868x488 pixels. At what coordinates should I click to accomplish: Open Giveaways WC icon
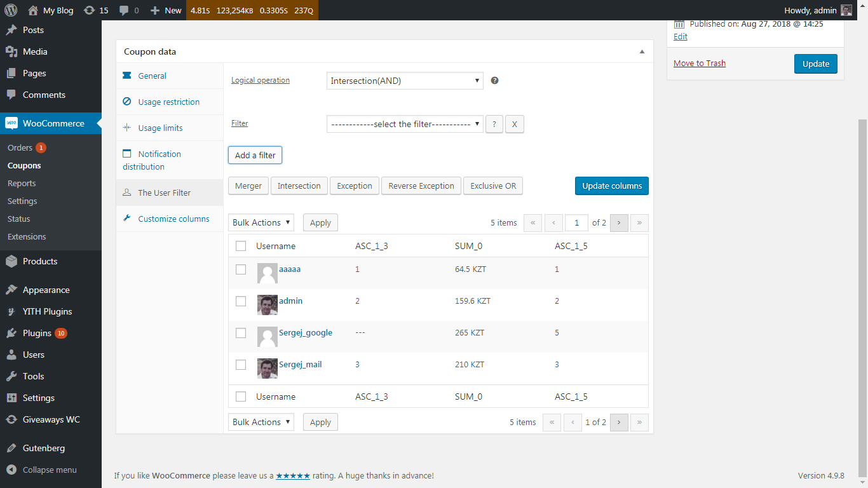tap(11, 419)
